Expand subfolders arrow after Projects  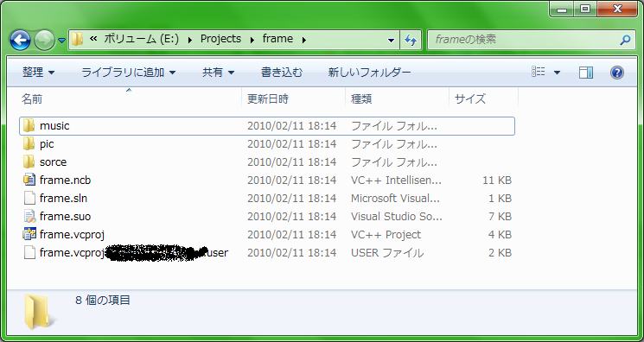click(x=252, y=40)
